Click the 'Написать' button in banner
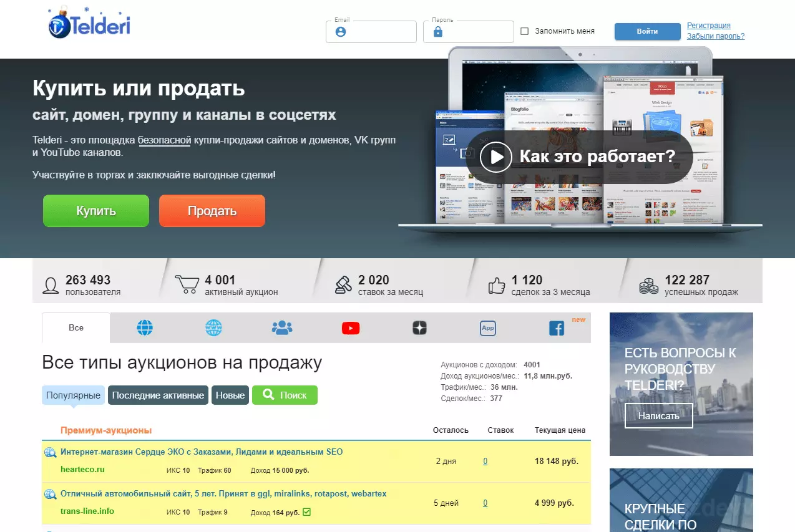Screen dimensions: 795x532 click(659, 415)
